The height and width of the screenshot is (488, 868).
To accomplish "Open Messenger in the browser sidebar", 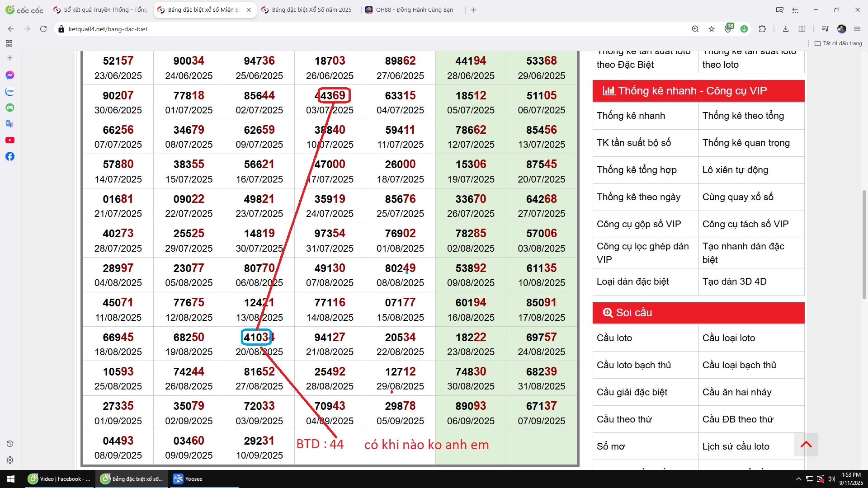I will point(10,75).
